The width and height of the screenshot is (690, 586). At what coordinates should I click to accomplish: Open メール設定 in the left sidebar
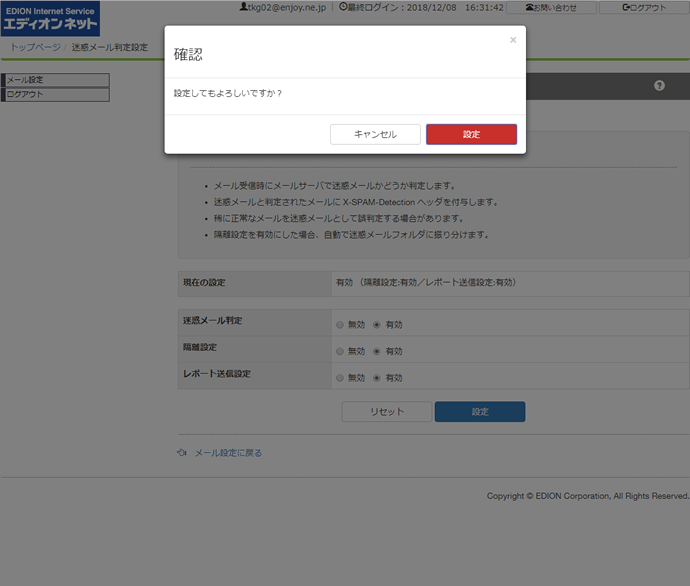point(55,80)
